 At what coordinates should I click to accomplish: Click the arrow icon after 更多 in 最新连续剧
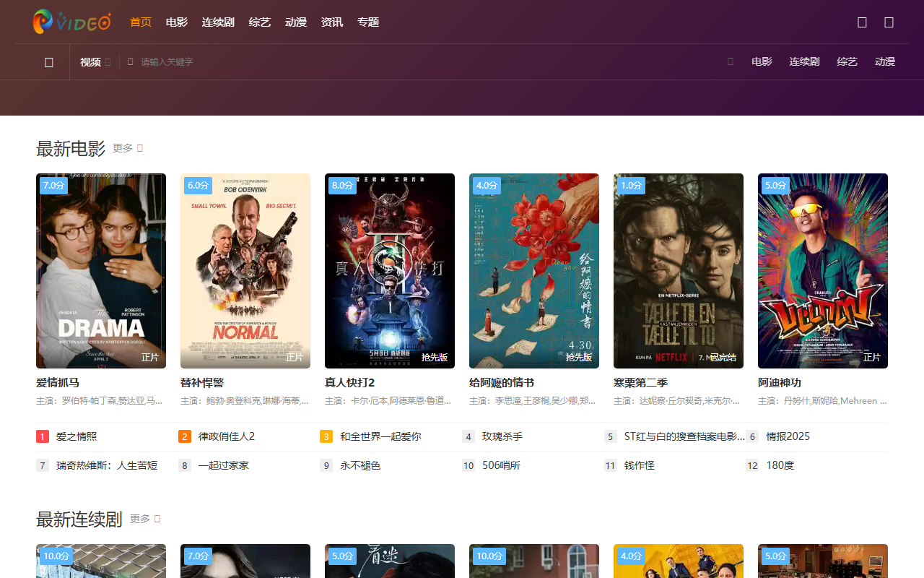coord(157,519)
